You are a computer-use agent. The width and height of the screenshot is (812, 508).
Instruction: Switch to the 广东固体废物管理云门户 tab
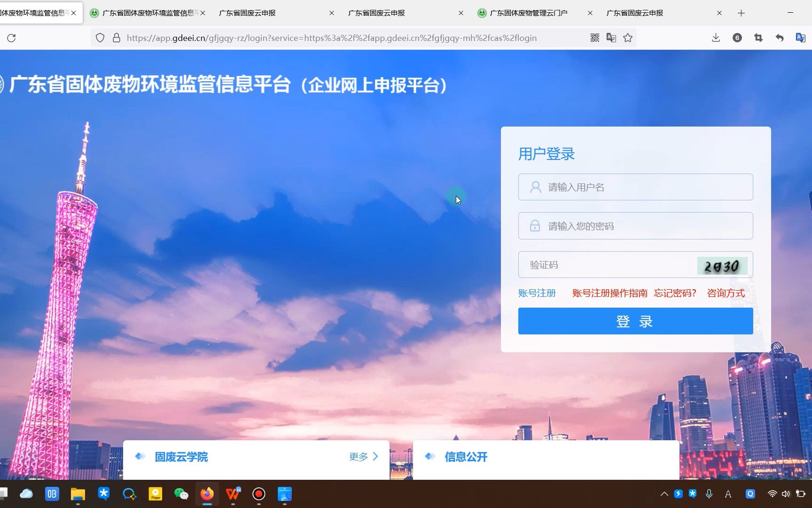point(529,13)
